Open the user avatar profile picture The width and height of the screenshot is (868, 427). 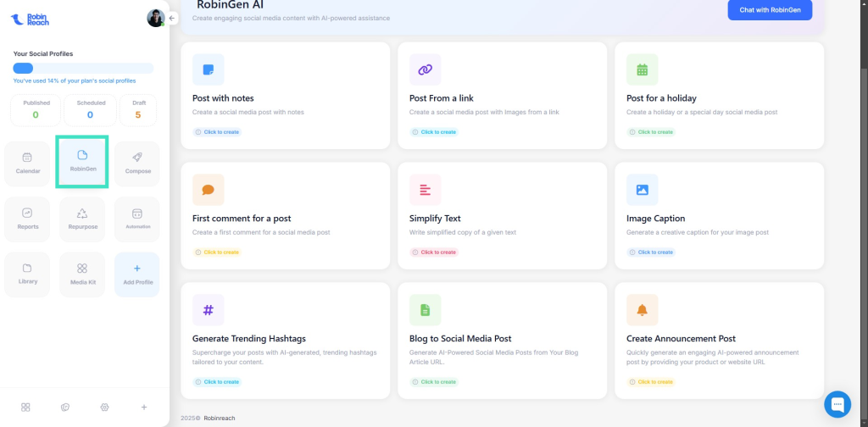(156, 18)
